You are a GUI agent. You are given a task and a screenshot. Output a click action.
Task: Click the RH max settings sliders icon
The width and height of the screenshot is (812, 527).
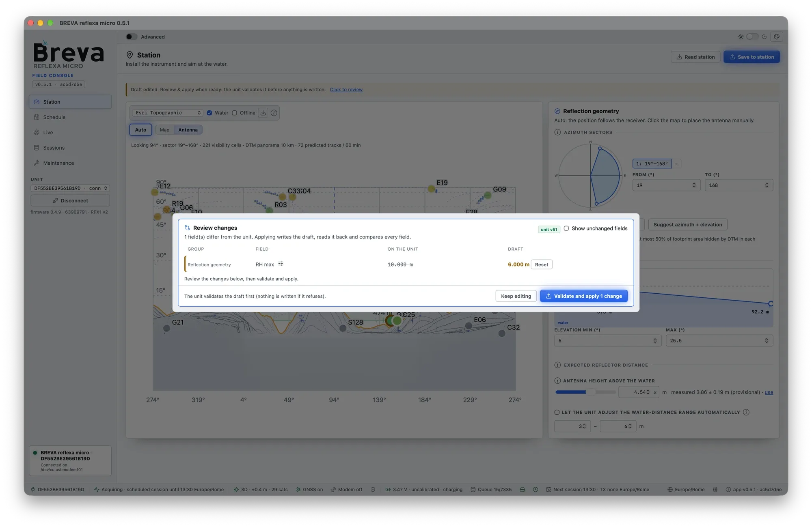pyautogui.click(x=281, y=264)
